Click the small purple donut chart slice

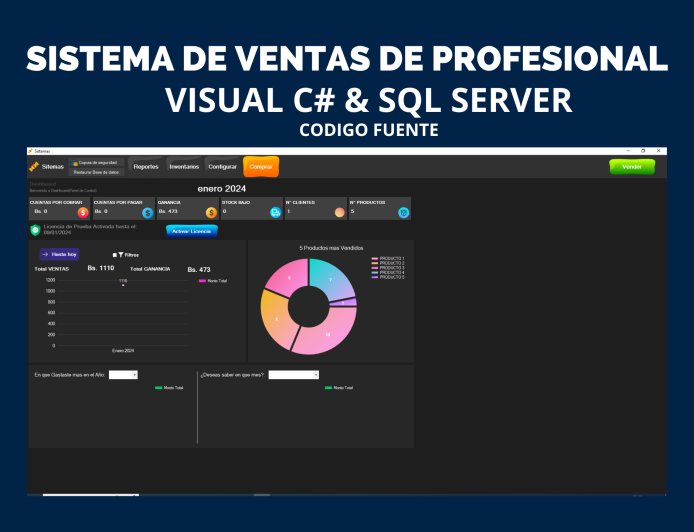[344, 303]
